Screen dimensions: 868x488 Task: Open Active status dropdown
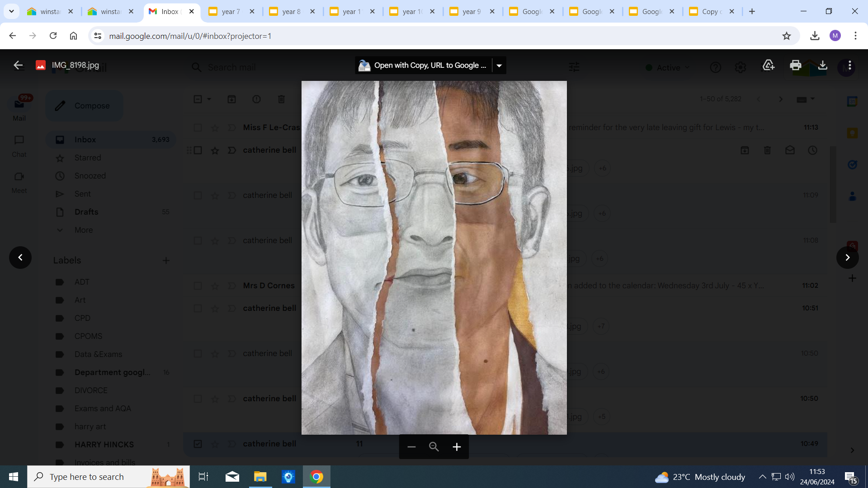click(x=668, y=67)
